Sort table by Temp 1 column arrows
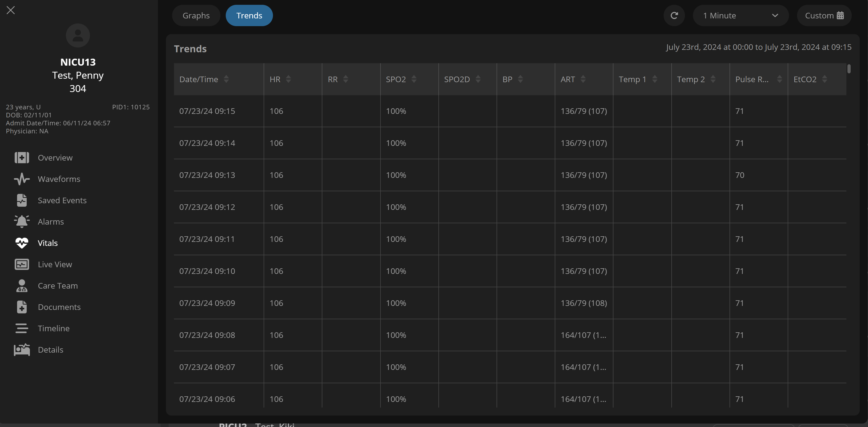This screenshot has height=427, width=868. [x=655, y=79]
